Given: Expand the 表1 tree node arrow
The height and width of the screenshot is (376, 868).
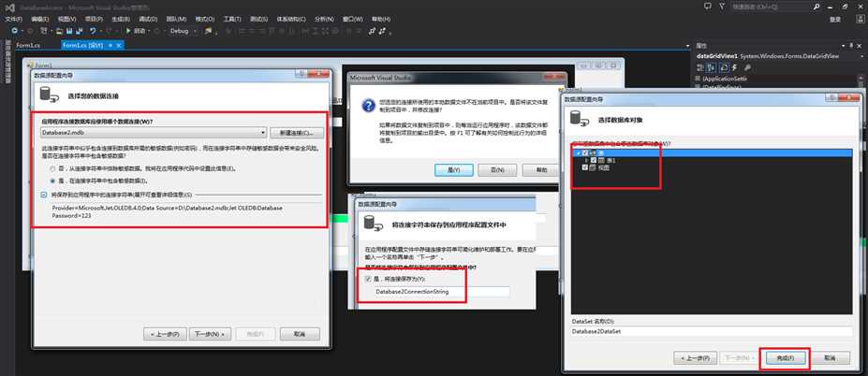Looking at the screenshot, I should point(586,160).
